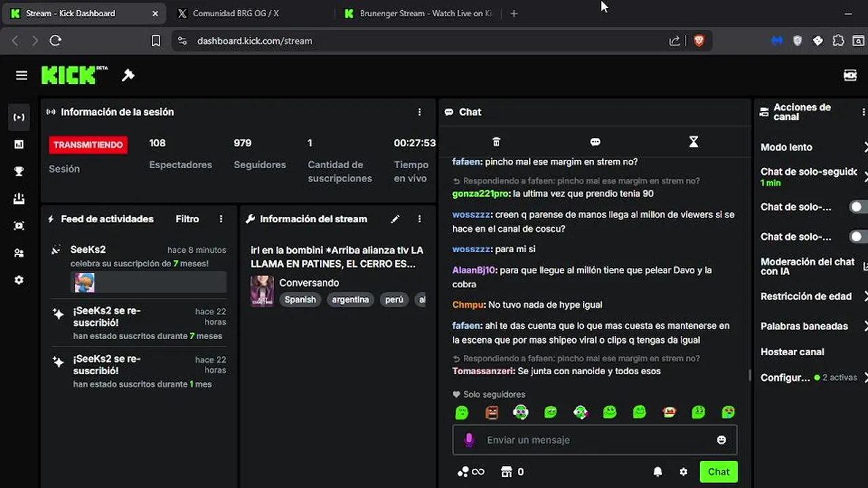Open the sidebar settings gear
This screenshot has width=868, height=488.
19,280
